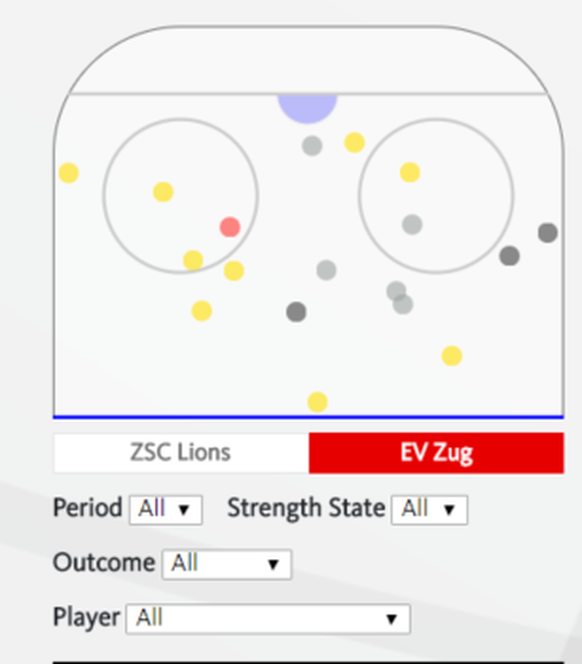Open the Player filter dropdown
This screenshot has width=582, height=664.
[268, 619]
